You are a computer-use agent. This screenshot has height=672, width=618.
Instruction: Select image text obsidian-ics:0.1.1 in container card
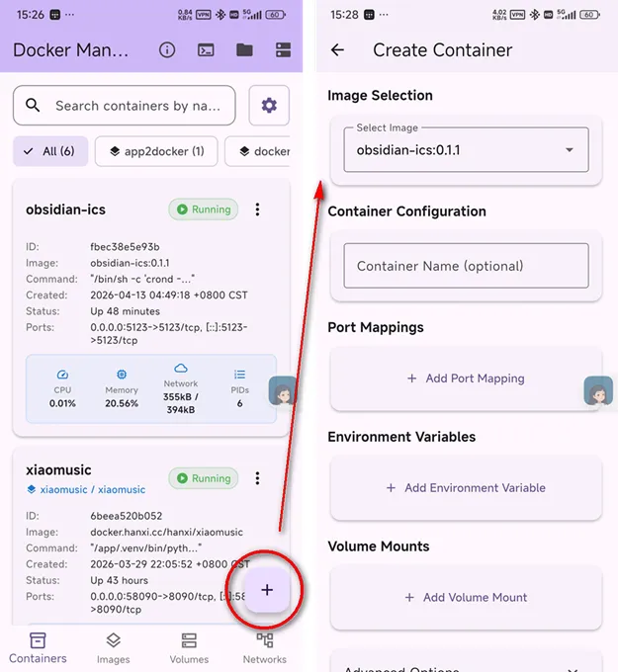click(130, 263)
